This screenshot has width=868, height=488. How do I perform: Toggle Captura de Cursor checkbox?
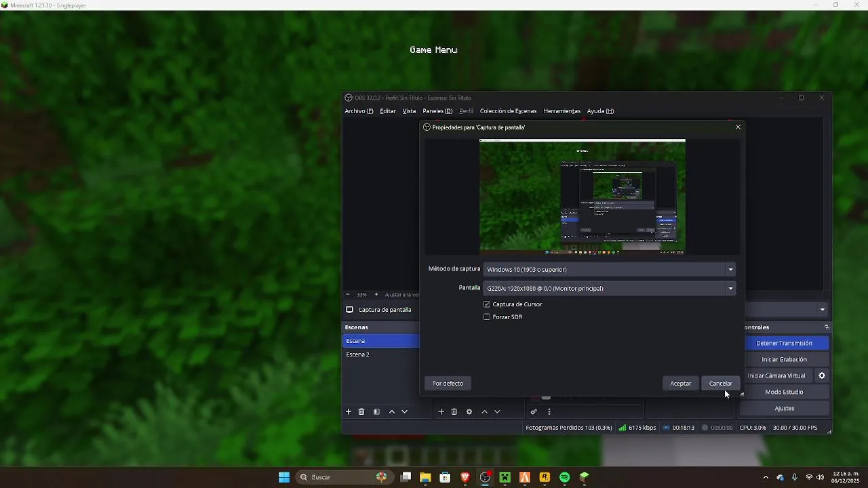tap(487, 304)
